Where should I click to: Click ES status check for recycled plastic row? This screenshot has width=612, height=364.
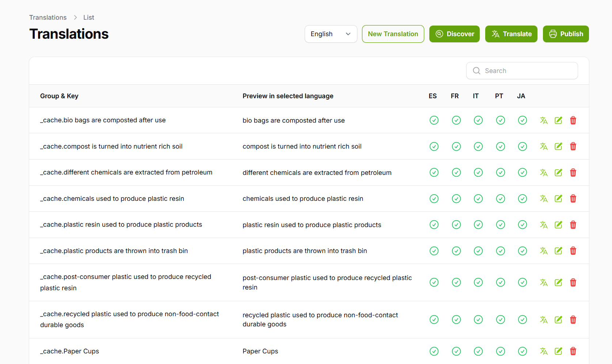click(x=434, y=319)
